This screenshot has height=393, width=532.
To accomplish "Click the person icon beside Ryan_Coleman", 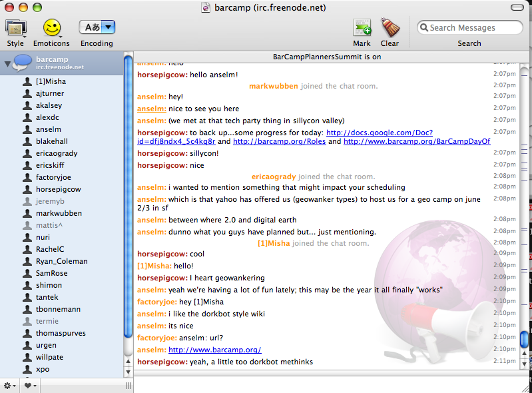I will [27, 261].
